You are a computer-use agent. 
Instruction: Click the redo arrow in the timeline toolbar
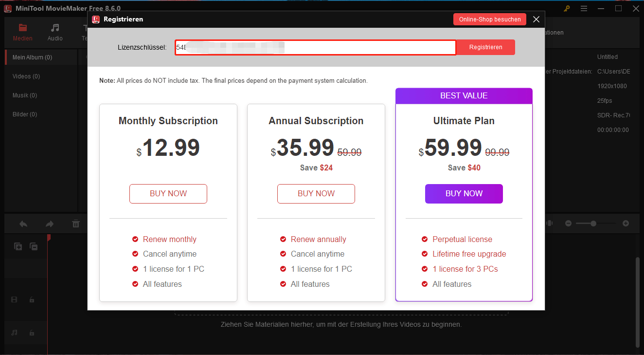click(50, 224)
